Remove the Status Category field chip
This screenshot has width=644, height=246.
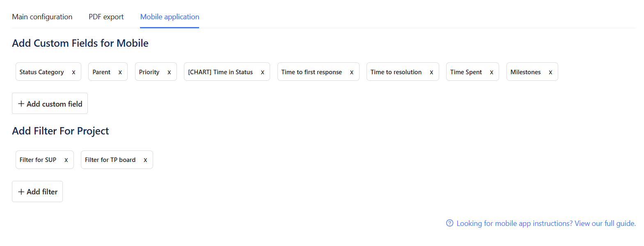[x=74, y=72]
